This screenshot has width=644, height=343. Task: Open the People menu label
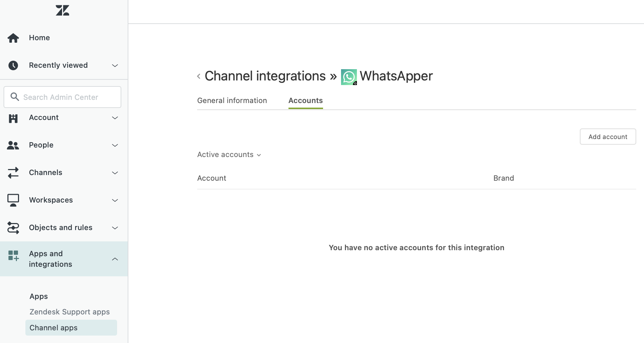[41, 145]
